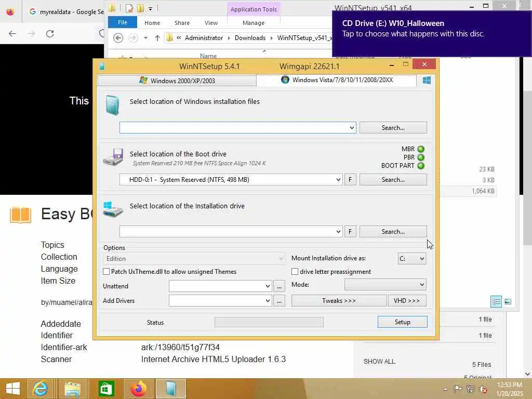Open the Mode dropdown
This screenshot has width=532, height=399.
click(x=385, y=284)
